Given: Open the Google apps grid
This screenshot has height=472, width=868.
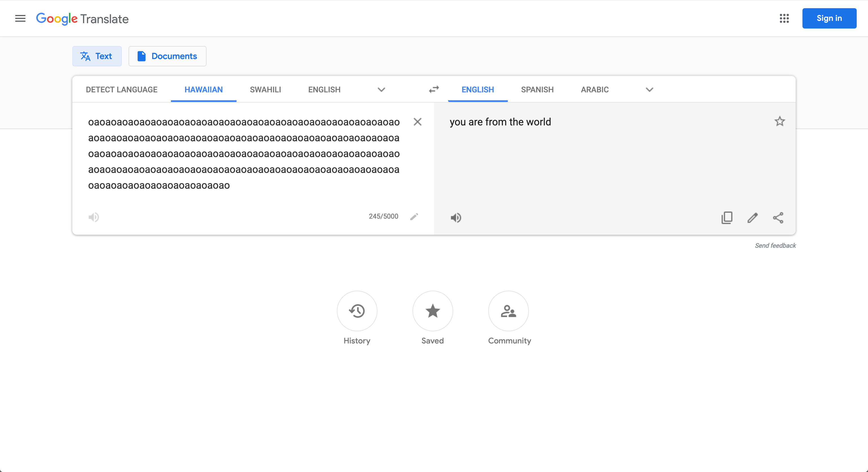Looking at the screenshot, I should pyautogui.click(x=784, y=19).
